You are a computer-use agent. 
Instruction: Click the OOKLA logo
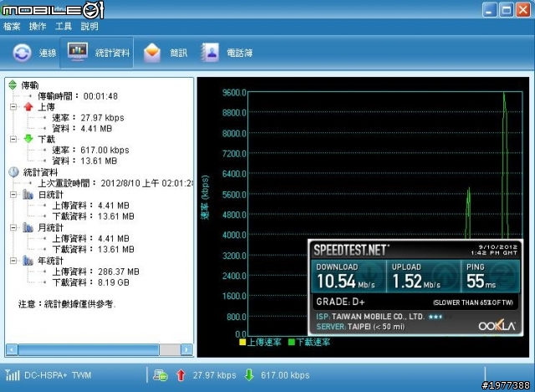tap(497, 326)
